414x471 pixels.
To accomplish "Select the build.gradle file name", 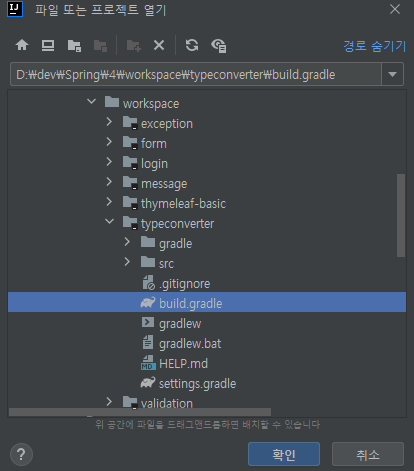I will pyautogui.click(x=191, y=304).
